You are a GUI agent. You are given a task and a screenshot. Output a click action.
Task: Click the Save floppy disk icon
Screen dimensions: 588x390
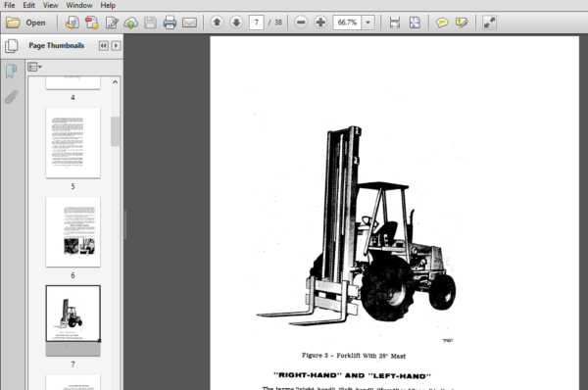click(150, 23)
